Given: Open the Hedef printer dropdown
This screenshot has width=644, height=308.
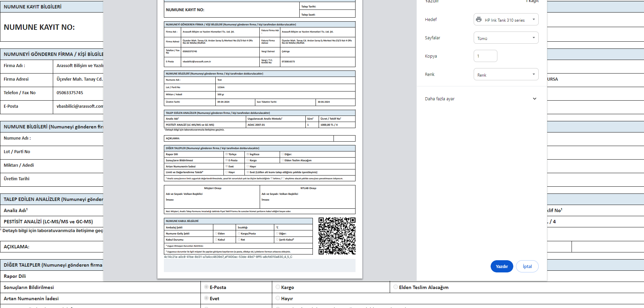Looking at the screenshot, I should pos(506,20).
